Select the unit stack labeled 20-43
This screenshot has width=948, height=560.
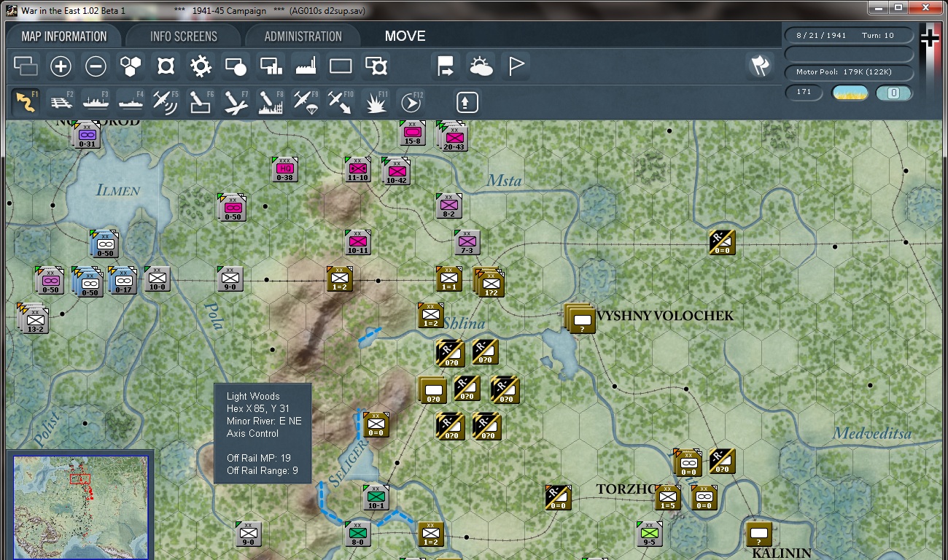pos(453,137)
